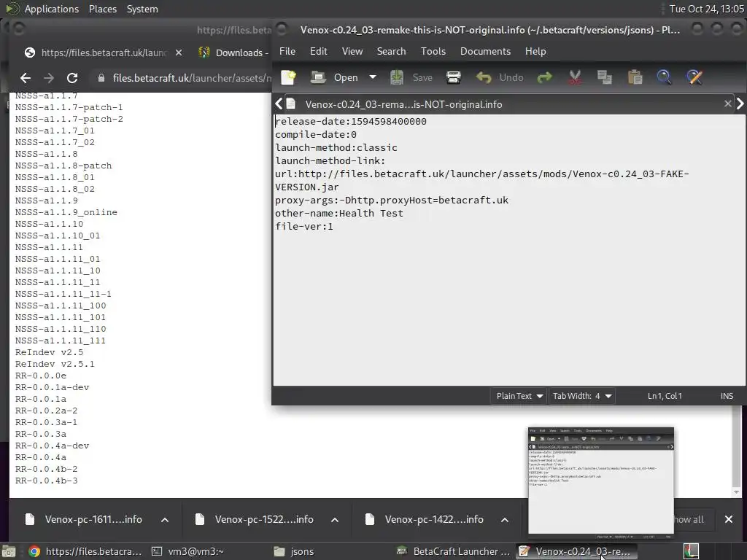Open the View menu
The height and width of the screenshot is (560, 747).
tap(352, 52)
